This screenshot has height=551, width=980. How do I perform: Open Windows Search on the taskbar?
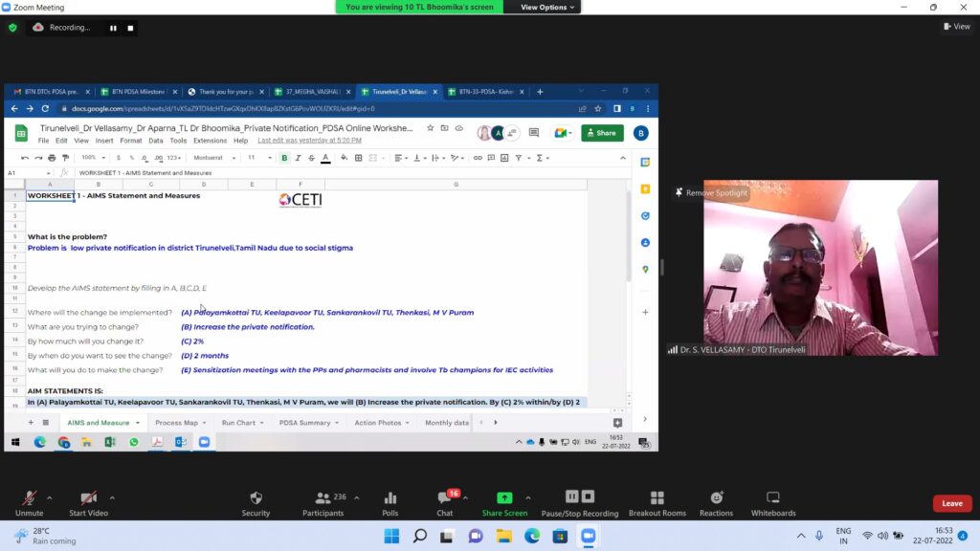(419, 536)
